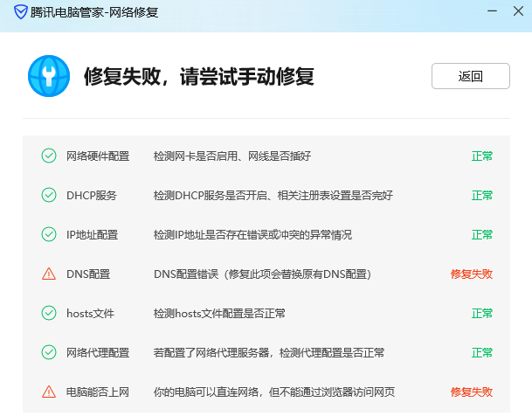This screenshot has width=532, height=416.
Task: Click 正常 status in DHCP服务 row
Action: (x=482, y=196)
